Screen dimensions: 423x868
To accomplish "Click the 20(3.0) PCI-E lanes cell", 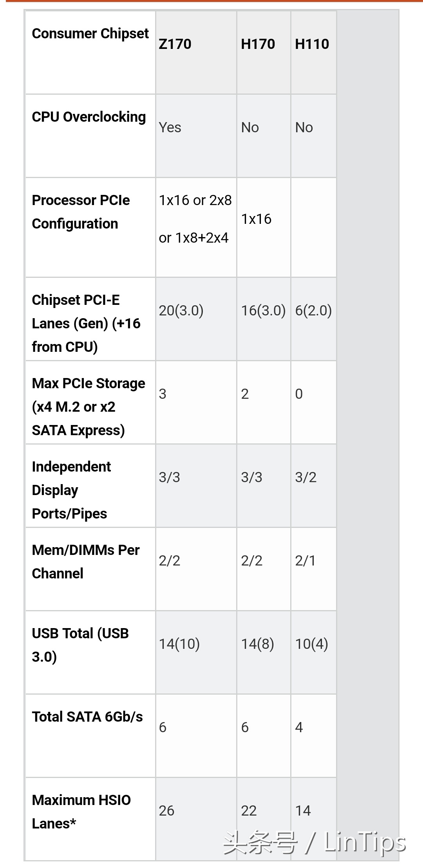I will 181,311.
